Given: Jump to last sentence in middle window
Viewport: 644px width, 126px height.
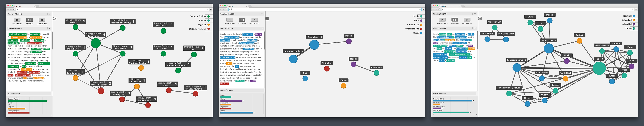Looking at the screenshot, I should pyautogui.click(x=254, y=20).
